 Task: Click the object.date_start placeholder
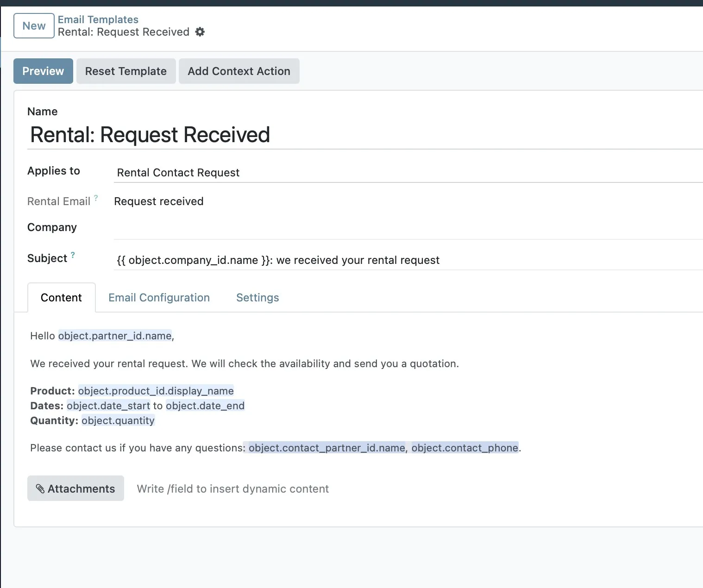coord(108,406)
